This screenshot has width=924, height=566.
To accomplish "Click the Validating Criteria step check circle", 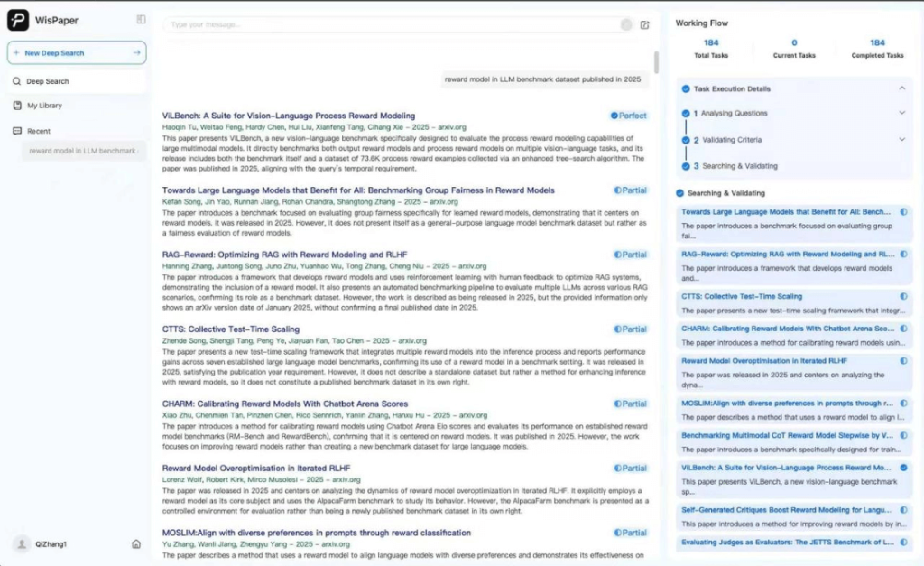I will point(685,140).
